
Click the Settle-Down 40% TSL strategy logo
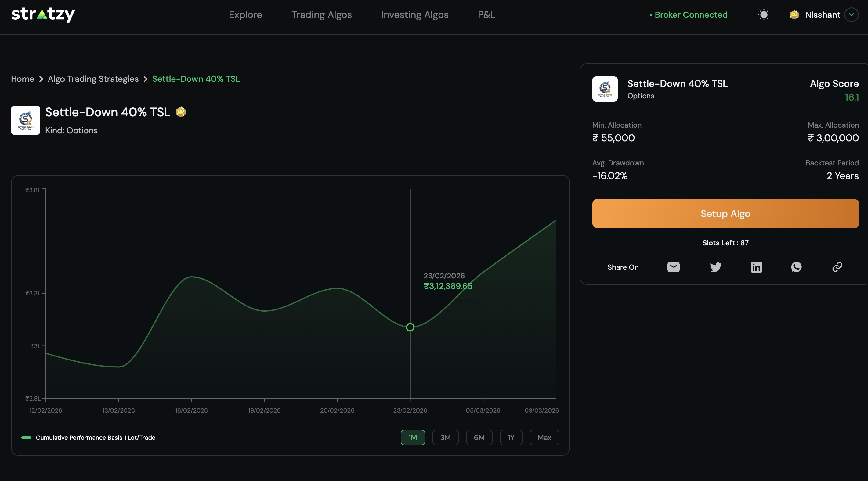25,120
